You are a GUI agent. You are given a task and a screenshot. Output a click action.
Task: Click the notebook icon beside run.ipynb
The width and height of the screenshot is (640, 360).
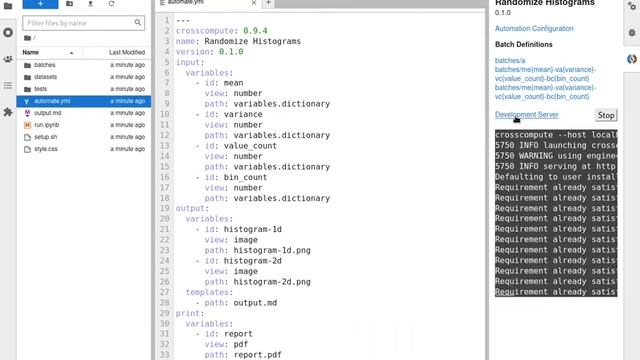27,125
